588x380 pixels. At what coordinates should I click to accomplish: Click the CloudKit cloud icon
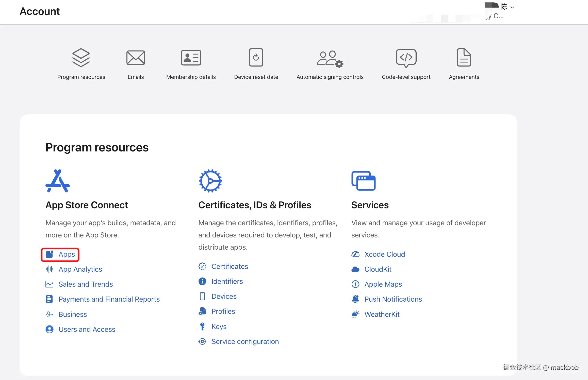tap(355, 269)
